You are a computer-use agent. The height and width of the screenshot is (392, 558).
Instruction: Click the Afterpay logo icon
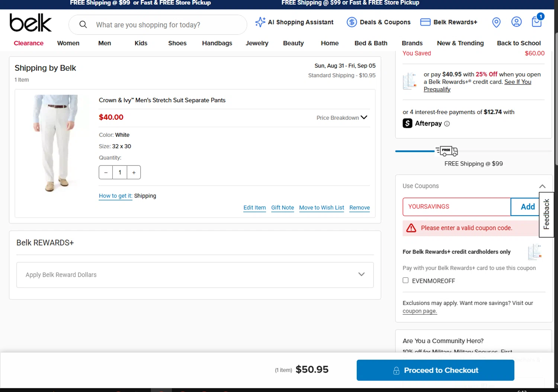[x=407, y=123]
